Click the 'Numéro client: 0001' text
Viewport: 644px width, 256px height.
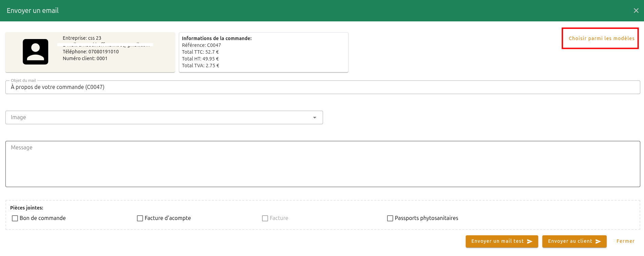(85, 58)
